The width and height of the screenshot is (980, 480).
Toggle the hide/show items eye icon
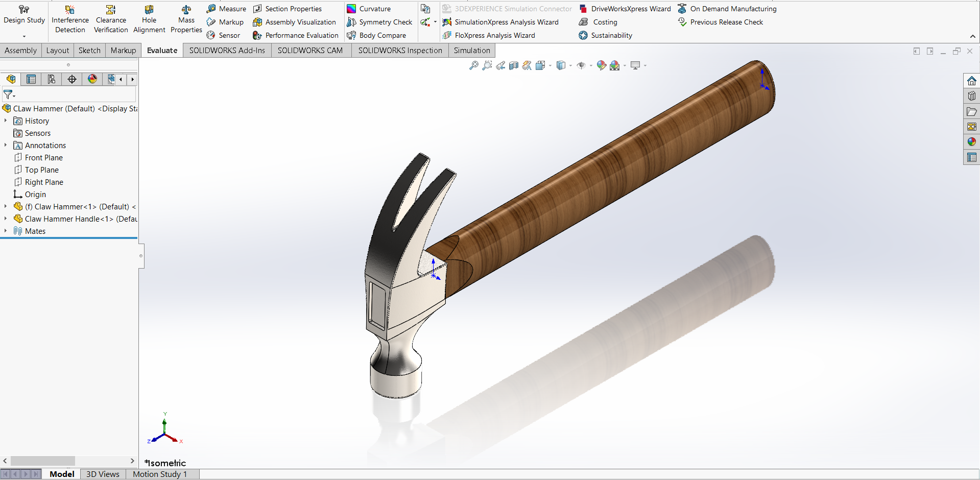pos(581,65)
